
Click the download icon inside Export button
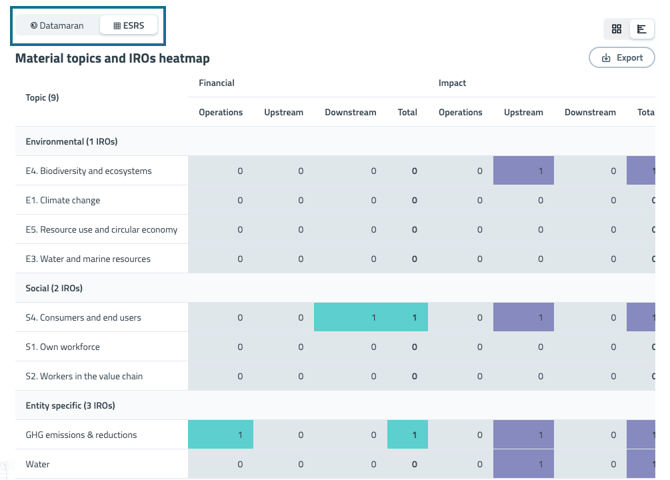(606, 58)
